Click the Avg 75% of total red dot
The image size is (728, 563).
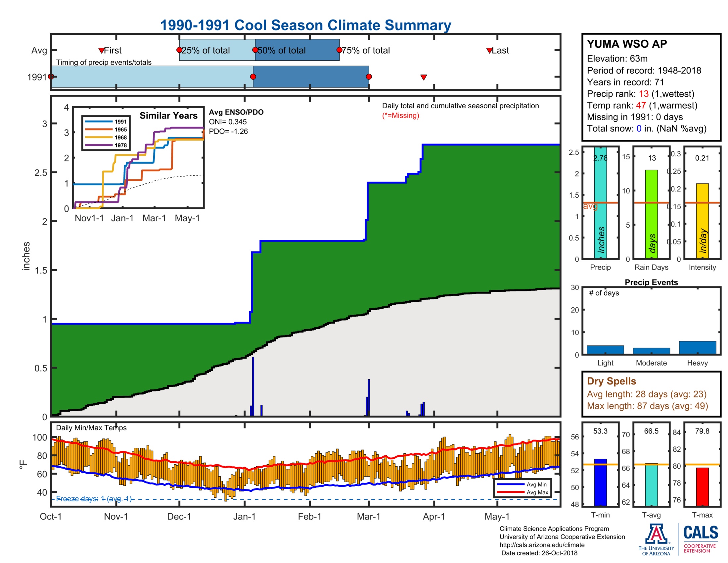point(339,50)
